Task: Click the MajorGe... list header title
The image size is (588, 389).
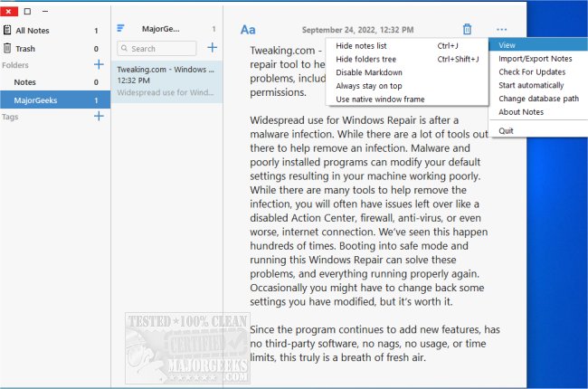Action: coord(160,29)
